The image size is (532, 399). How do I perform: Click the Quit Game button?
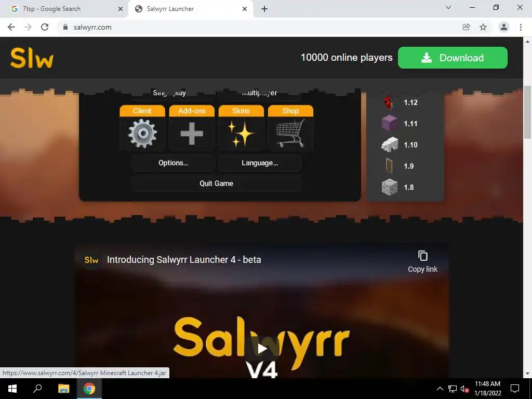pos(217,183)
